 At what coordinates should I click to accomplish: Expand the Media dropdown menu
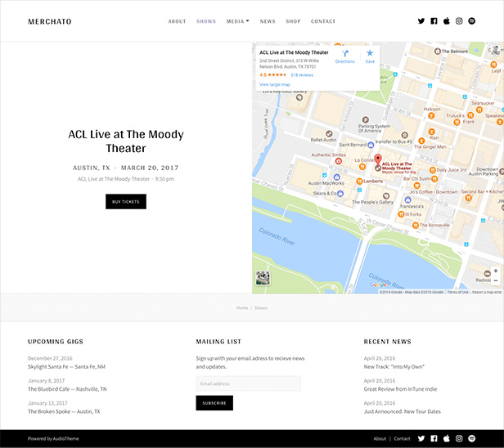pos(237,21)
